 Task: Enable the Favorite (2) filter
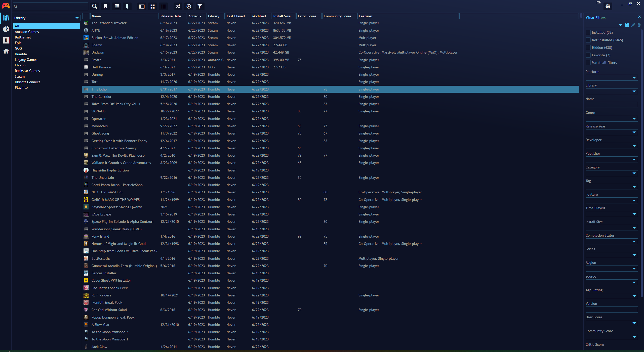588,55
